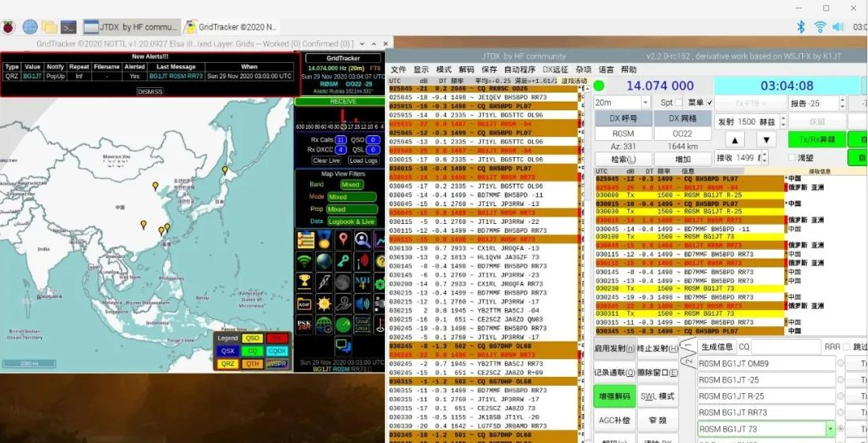Image resolution: width=868 pixels, height=443 pixels.
Task: Toggle the RRR checkbox
Action: [845, 346]
